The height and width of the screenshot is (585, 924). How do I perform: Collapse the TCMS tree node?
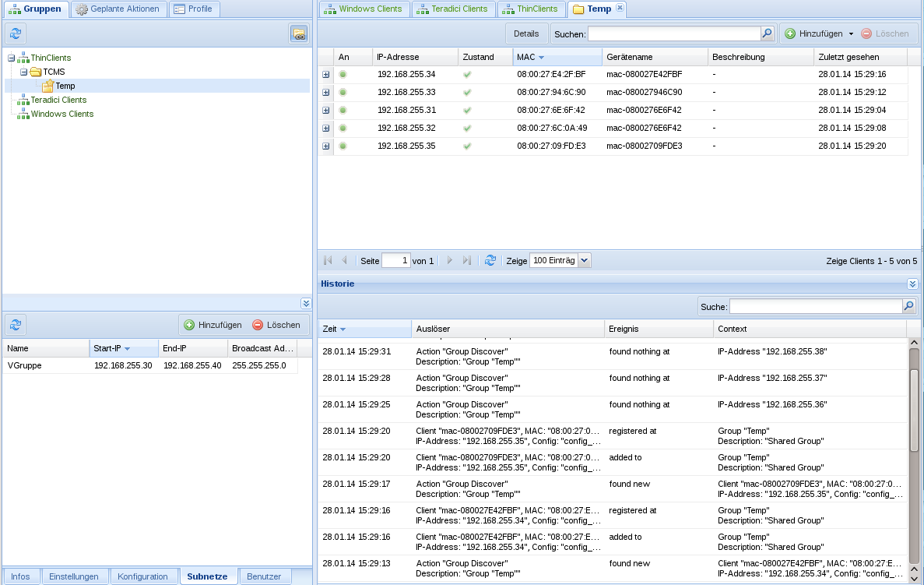(24, 72)
